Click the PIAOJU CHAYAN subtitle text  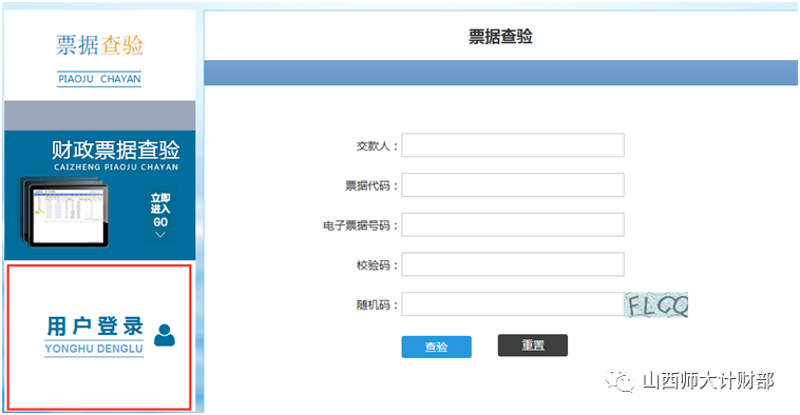coord(99,79)
